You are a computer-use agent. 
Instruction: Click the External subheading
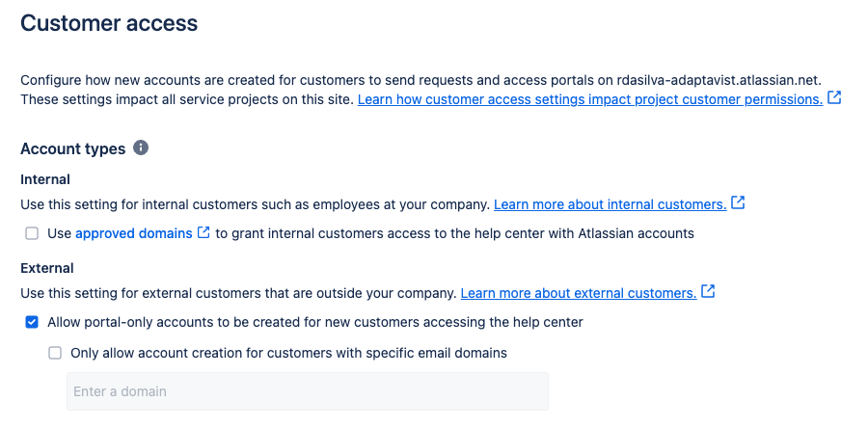47,268
